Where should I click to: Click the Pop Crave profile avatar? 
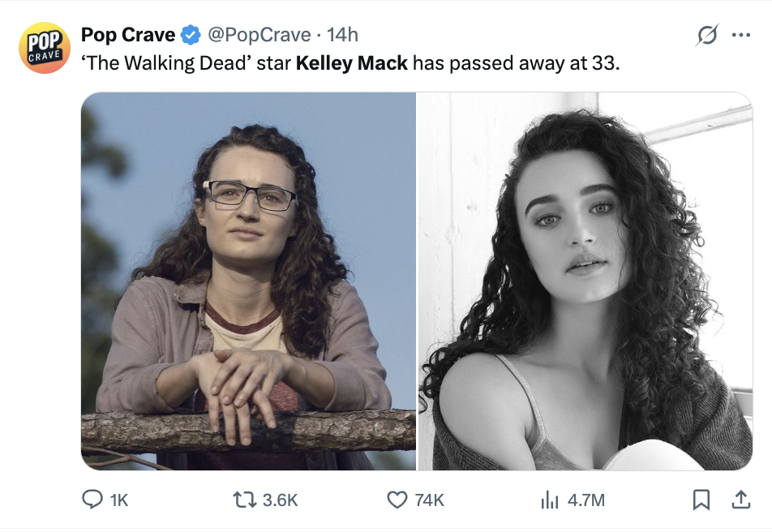[x=45, y=48]
